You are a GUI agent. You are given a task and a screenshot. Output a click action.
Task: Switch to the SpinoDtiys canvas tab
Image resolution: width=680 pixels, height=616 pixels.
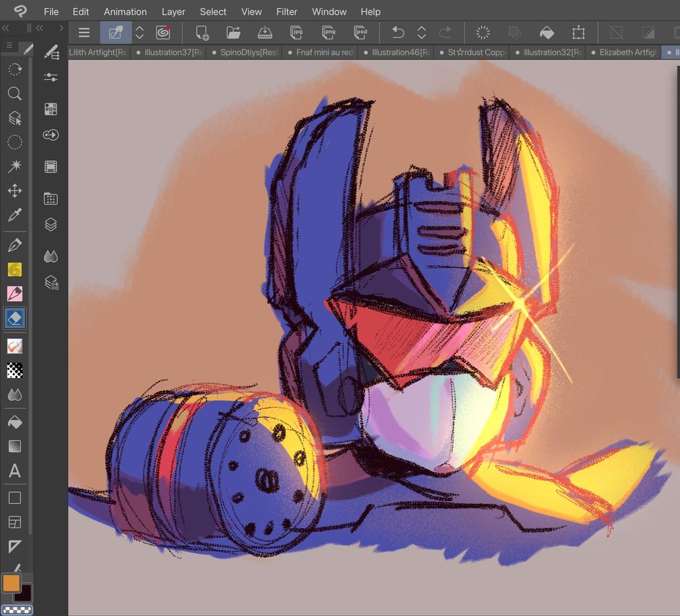tap(245, 52)
